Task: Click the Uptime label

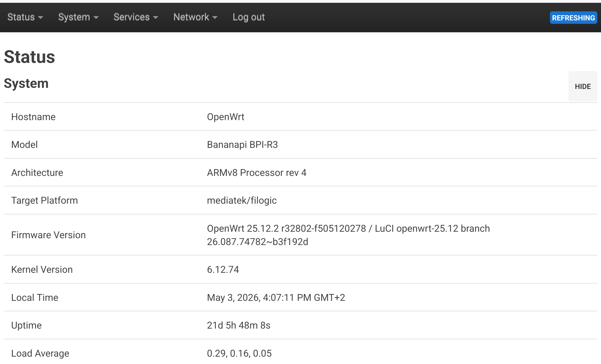Action: pyautogui.click(x=26, y=325)
